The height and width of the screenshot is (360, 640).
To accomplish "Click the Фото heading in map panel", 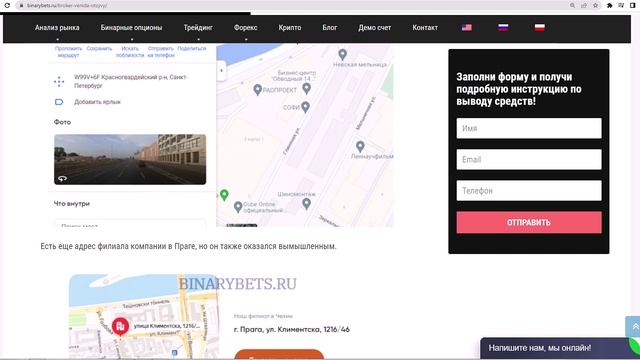I will pyautogui.click(x=62, y=122).
